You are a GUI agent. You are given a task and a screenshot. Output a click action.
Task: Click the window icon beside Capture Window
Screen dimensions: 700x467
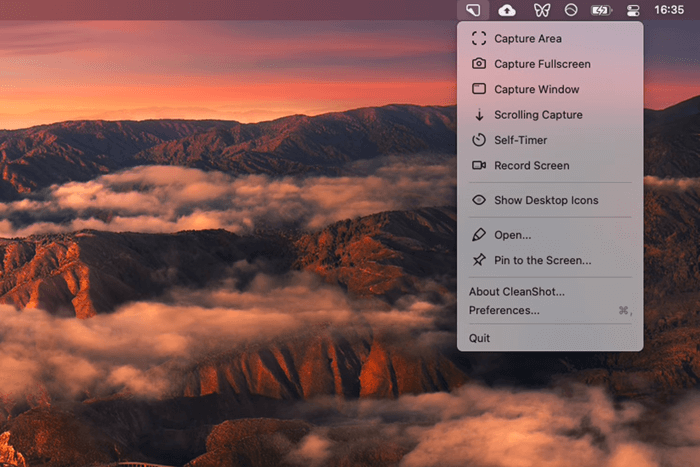479,89
